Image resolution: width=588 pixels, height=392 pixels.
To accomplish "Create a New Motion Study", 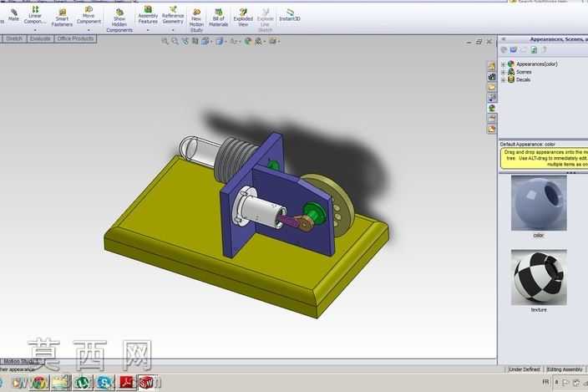I will pyautogui.click(x=196, y=21).
